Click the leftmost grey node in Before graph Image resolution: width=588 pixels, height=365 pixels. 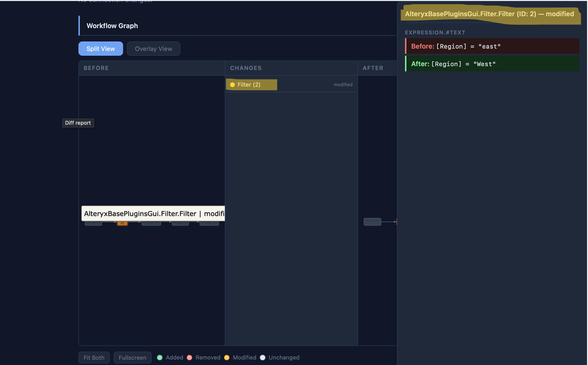pos(93,223)
